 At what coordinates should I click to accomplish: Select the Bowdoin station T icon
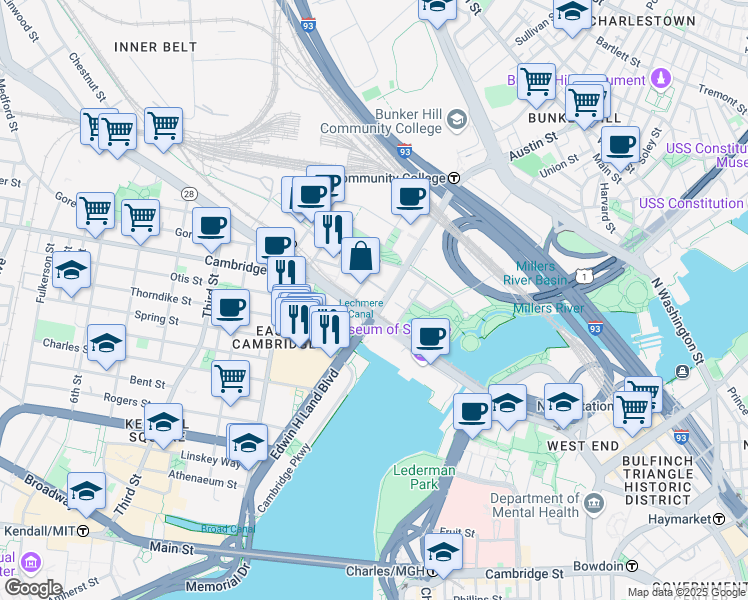pyautogui.click(x=632, y=566)
